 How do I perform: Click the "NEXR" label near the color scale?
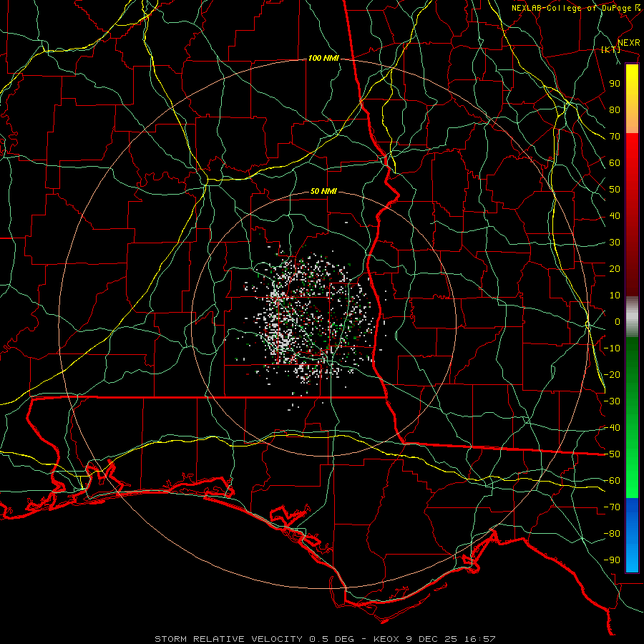[x=628, y=43]
